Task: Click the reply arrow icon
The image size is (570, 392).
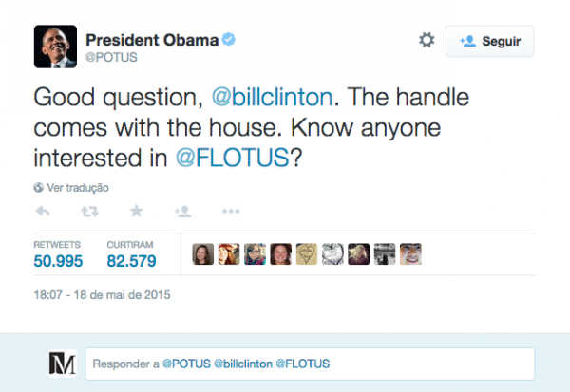Action: click(x=42, y=211)
